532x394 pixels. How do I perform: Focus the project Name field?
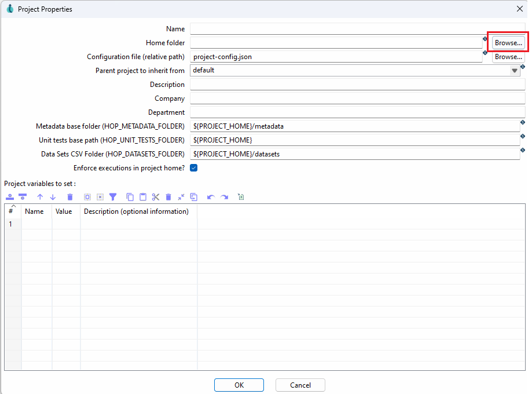click(x=358, y=29)
